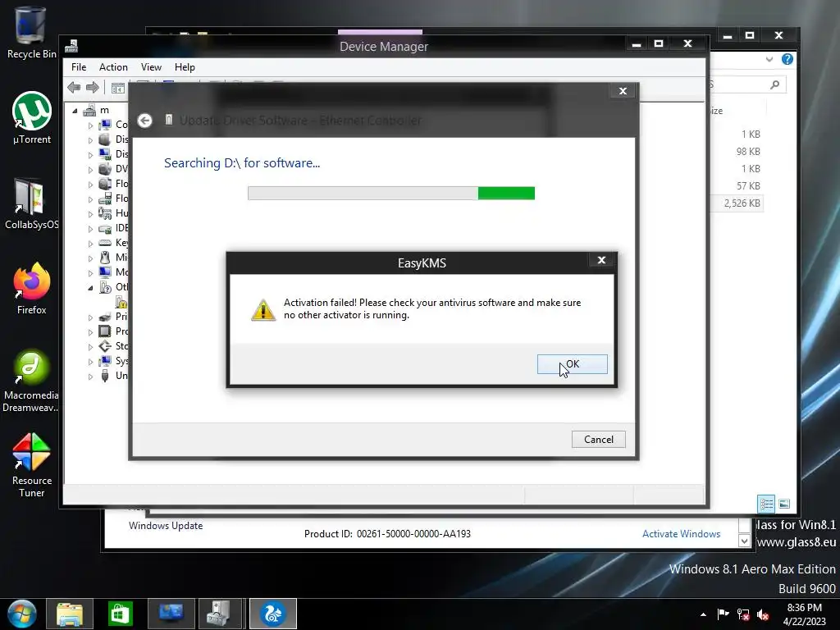Expand the 'IDE' controllers node
840x630 pixels.
pos(90,229)
